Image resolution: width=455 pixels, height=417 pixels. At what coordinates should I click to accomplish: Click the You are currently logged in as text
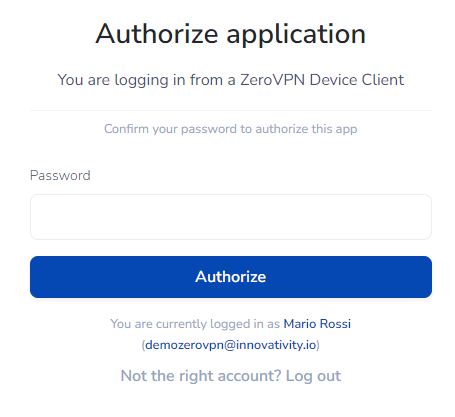point(195,324)
